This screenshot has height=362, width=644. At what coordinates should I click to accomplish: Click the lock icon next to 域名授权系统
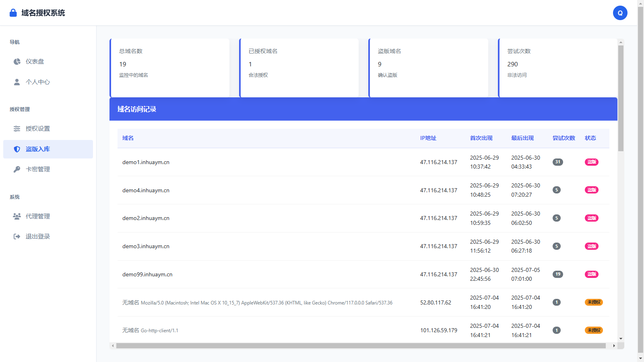pos(13,12)
